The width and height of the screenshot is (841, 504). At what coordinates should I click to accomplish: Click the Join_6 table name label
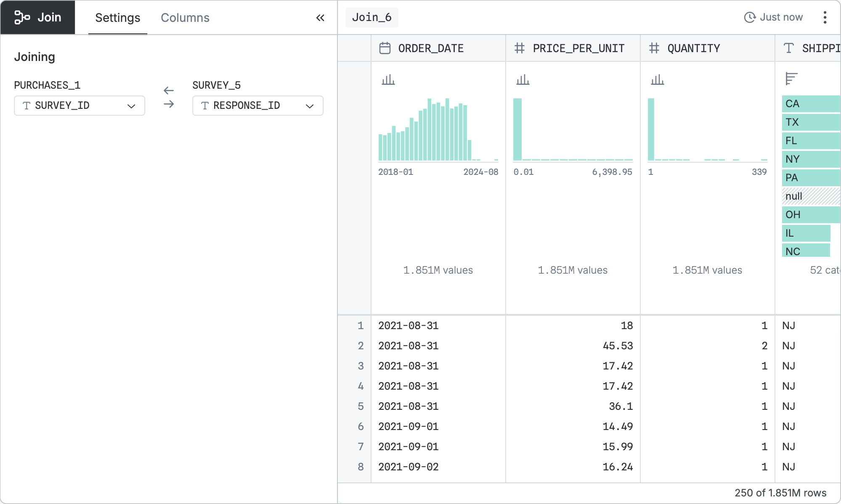coord(372,17)
